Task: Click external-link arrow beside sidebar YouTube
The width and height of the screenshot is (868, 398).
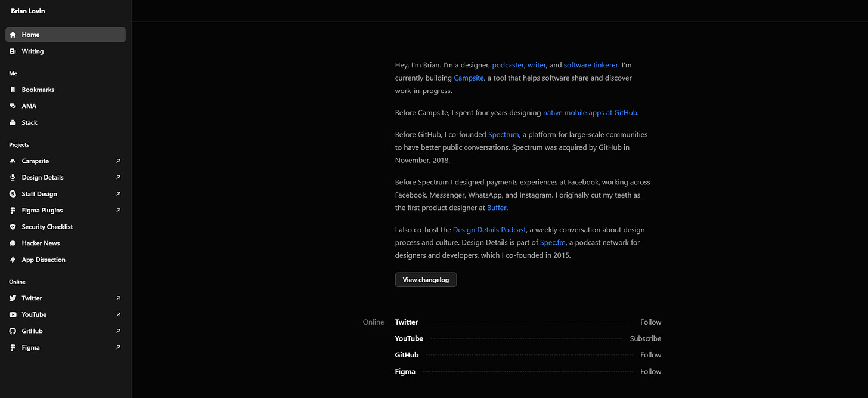Action: (x=118, y=314)
